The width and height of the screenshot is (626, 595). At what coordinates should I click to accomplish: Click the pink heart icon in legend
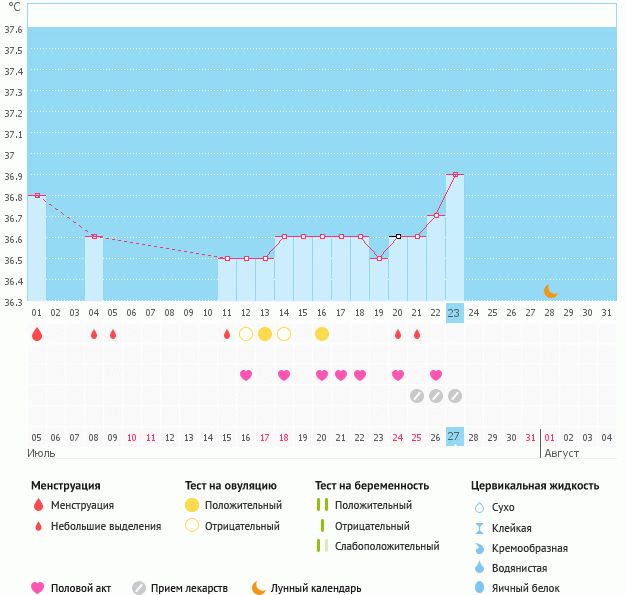38,588
